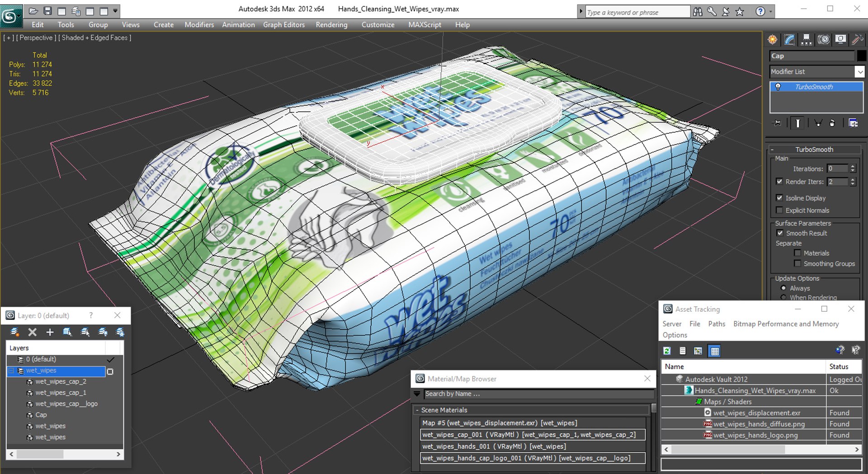This screenshot has width=868, height=474.
Task: Select Always update option radio
Action: click(783, 288)
